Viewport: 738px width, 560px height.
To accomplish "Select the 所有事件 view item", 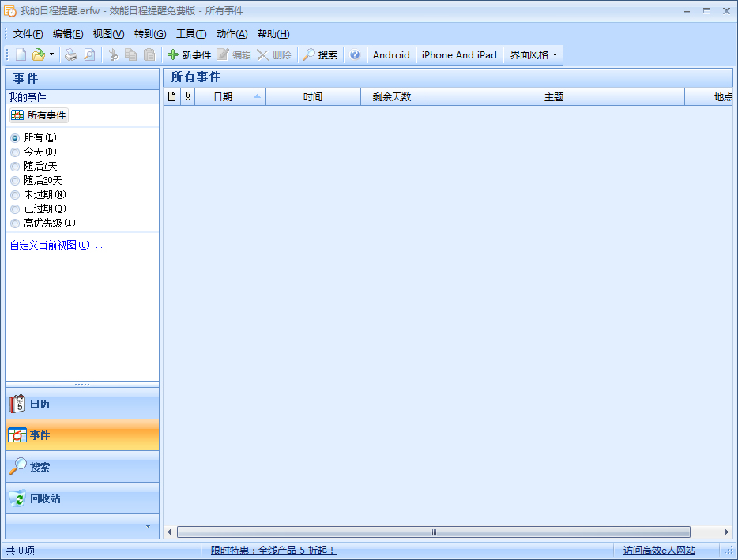I will (39, 115).
